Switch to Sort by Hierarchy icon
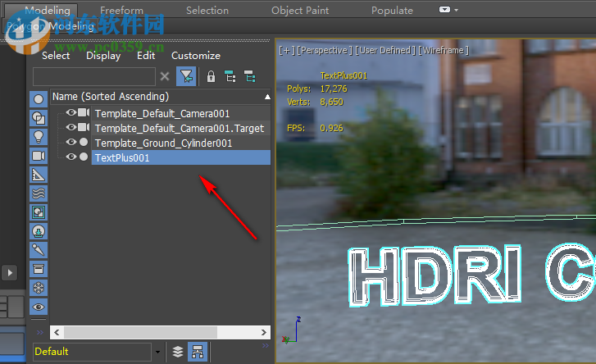 point(198,352)
